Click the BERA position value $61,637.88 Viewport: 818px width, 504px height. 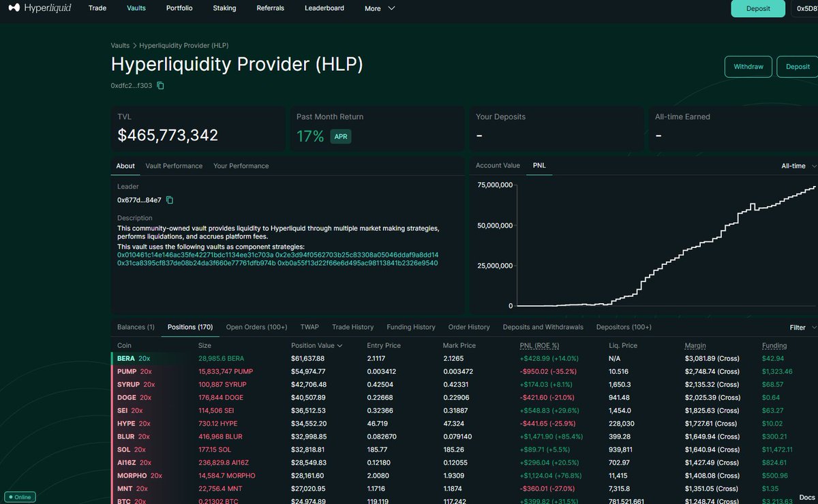tap(308, 358)
